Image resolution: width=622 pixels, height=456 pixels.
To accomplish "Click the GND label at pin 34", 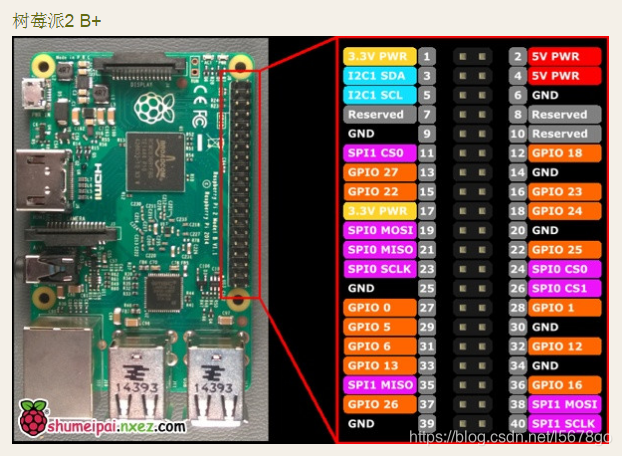I will click(x=545, y=366).
